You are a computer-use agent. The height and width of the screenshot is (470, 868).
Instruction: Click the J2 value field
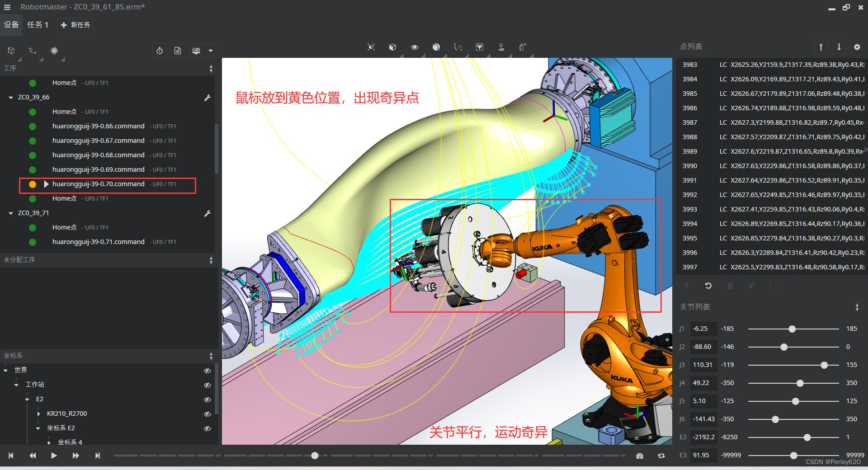pyautogui.click(x=703, y=347)
